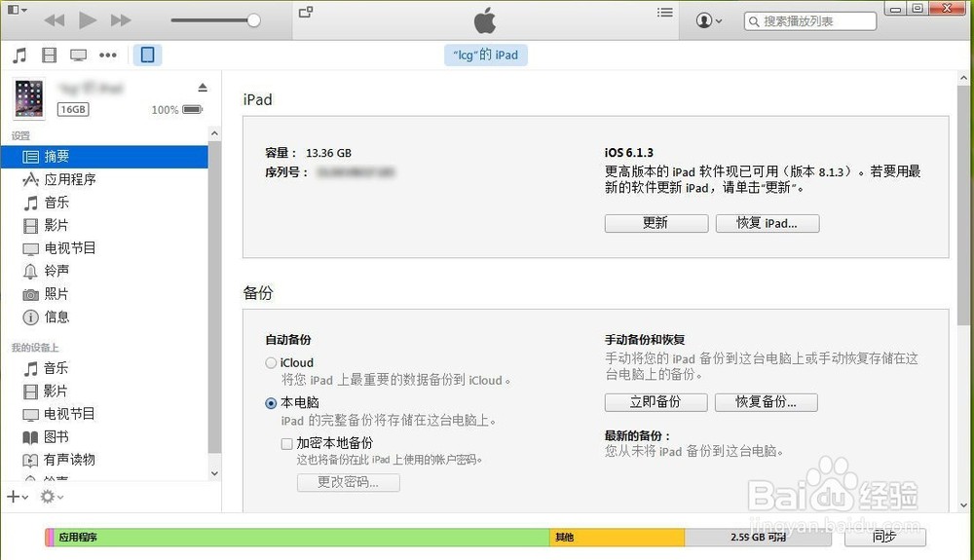
Task: Select 音乐 under settings
Action: (x=104, y=203)
